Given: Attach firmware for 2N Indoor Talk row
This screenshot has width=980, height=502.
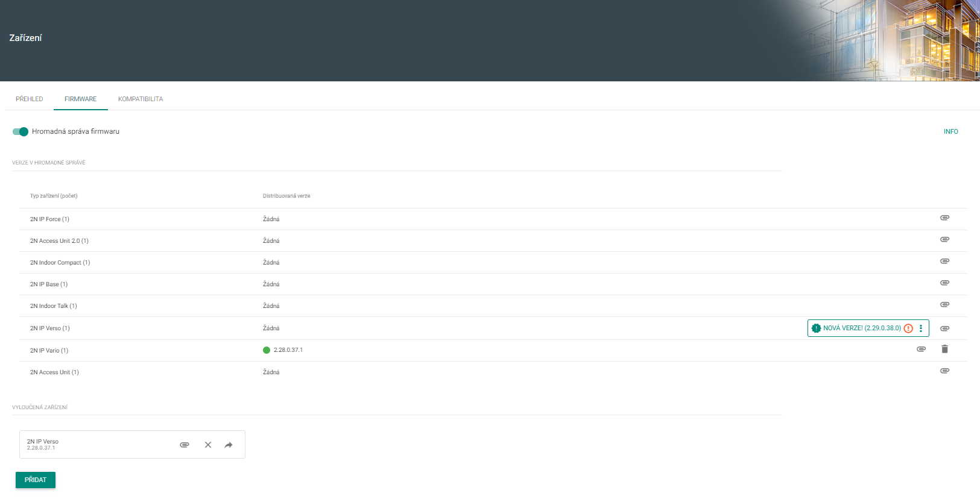Looking at the screenshot, I should click(944, 304).
